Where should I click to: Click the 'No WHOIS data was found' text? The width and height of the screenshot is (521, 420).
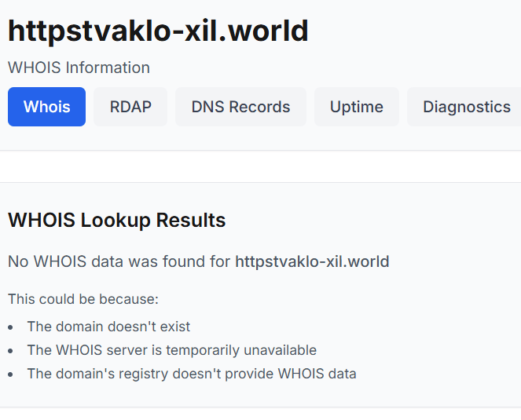119,261
